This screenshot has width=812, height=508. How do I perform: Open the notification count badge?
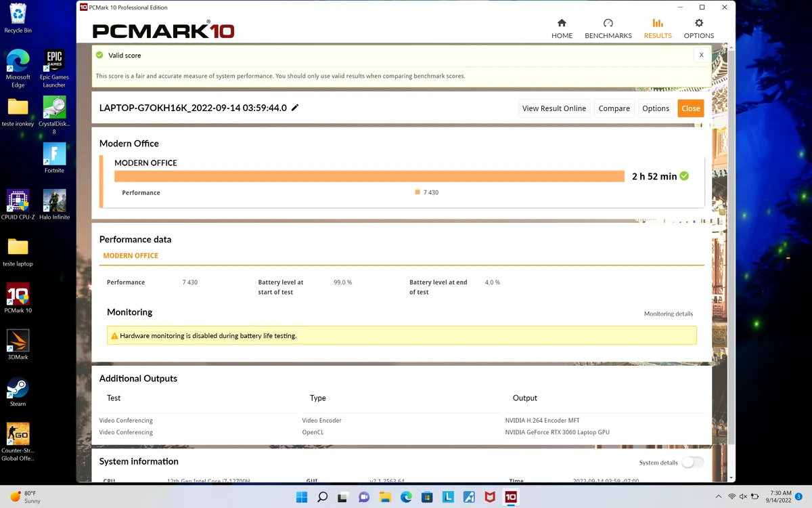coord(799,496)
